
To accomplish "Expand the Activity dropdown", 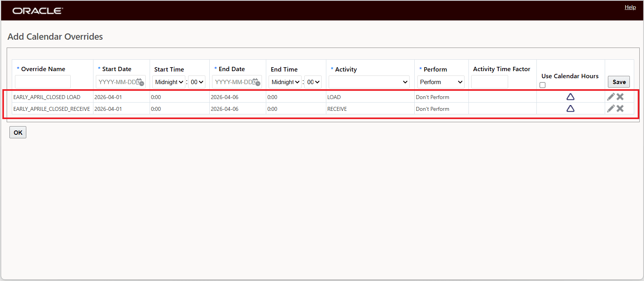I will (x=369, y=82).
